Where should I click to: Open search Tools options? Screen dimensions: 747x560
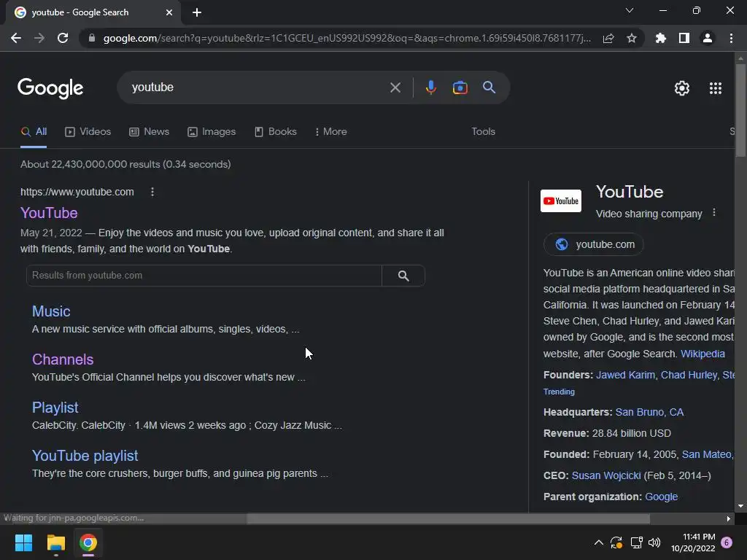point(483,132)
